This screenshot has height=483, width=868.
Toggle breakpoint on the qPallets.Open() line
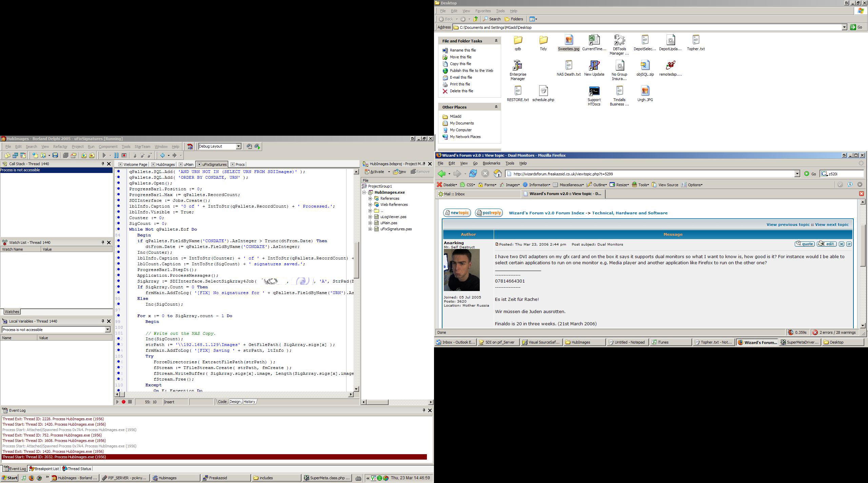click(x=119, y=183)
